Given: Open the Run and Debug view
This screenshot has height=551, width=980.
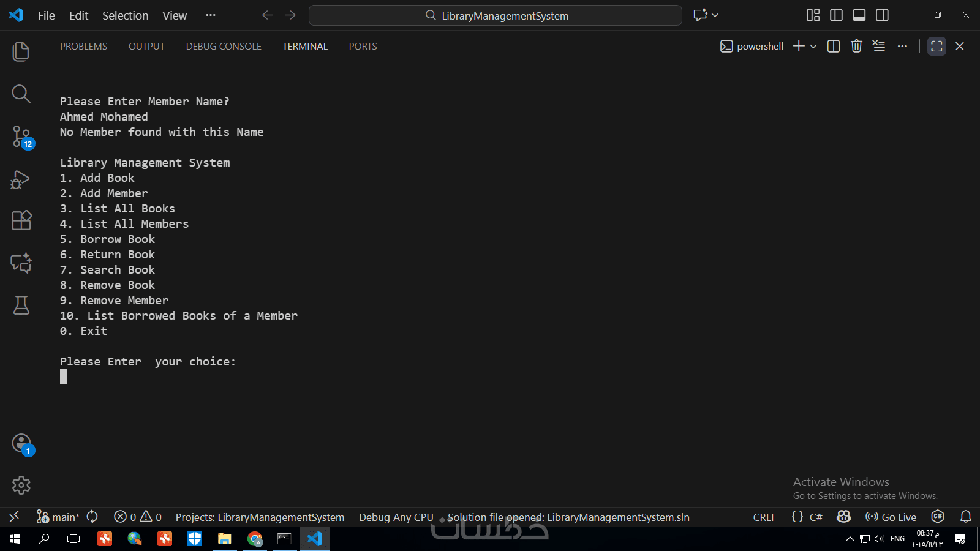Looking at the screenshot, I should point(21,179).
